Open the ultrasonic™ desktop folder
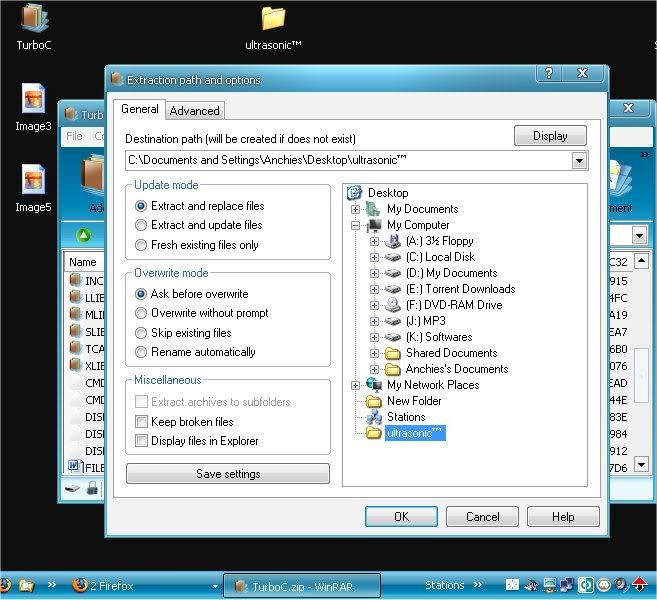 [x=273, y=19]
